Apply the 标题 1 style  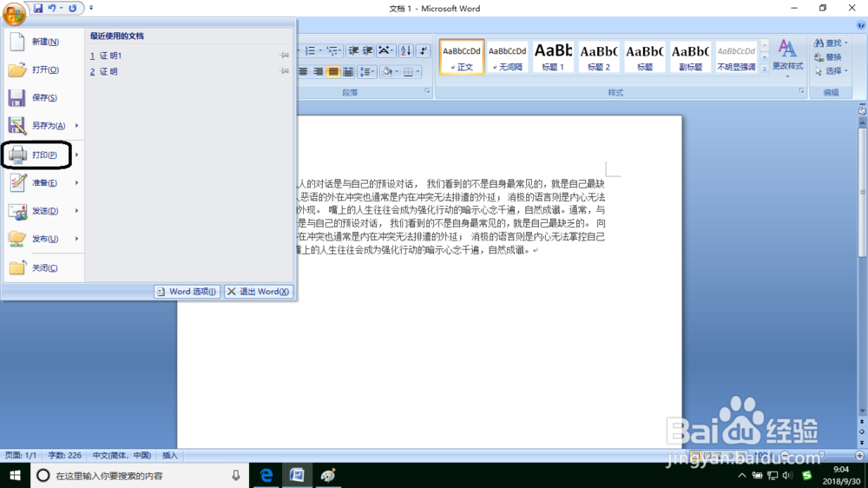553,57
